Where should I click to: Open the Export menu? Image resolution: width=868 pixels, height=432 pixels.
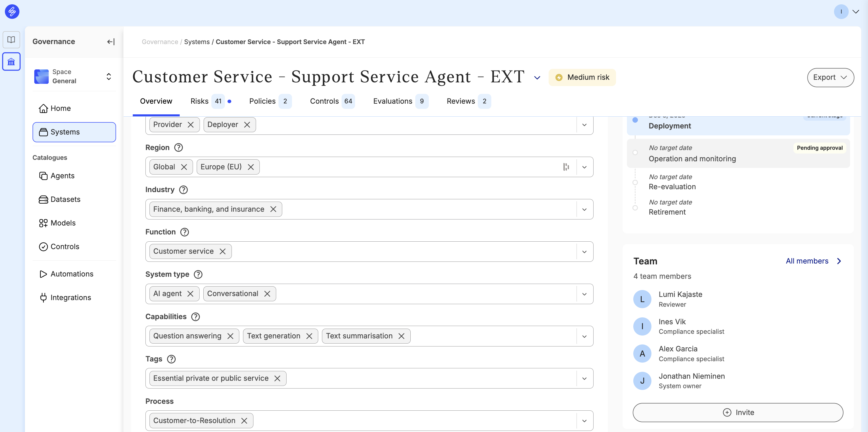pos(830,77)
